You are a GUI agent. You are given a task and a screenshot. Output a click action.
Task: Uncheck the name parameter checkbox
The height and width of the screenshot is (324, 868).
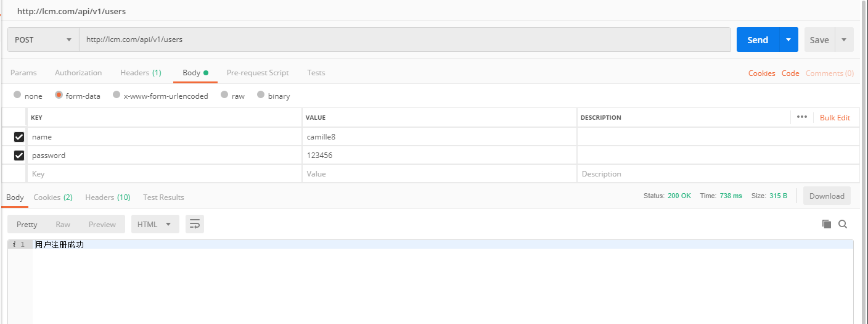tap(19, 137)
